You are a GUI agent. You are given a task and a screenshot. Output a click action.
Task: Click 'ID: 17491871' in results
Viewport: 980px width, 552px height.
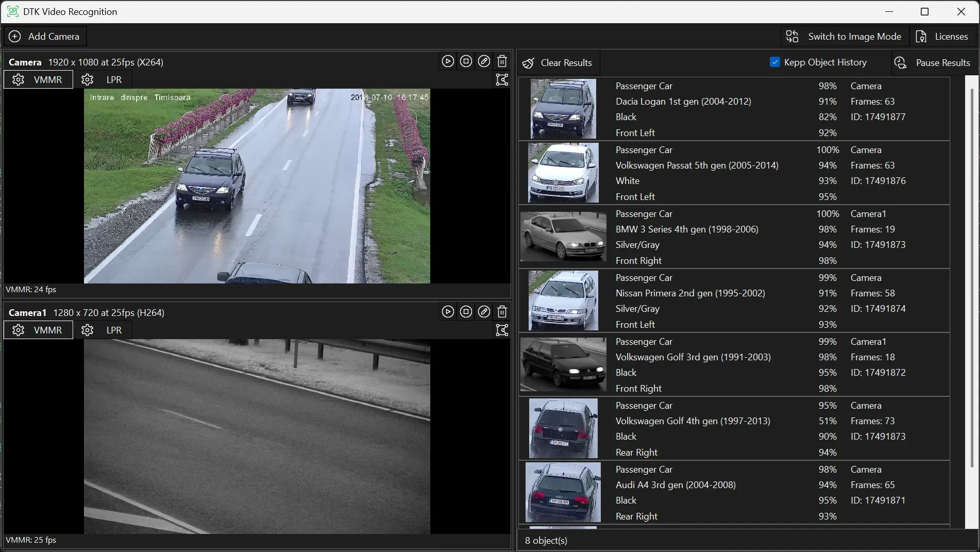coord(878,500)
